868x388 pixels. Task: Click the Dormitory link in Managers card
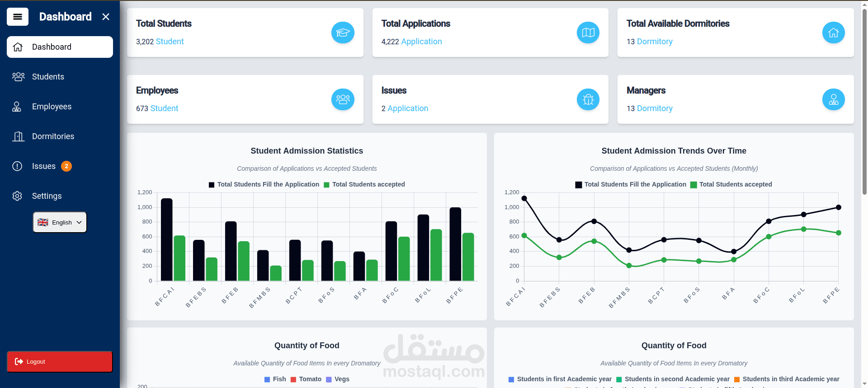coord(655,108)
